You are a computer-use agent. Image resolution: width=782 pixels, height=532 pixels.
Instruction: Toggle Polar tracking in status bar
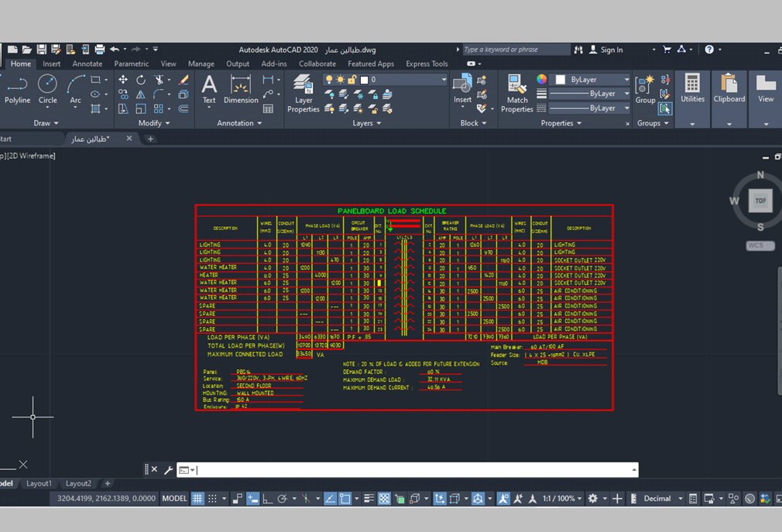(x=283, y=499)
